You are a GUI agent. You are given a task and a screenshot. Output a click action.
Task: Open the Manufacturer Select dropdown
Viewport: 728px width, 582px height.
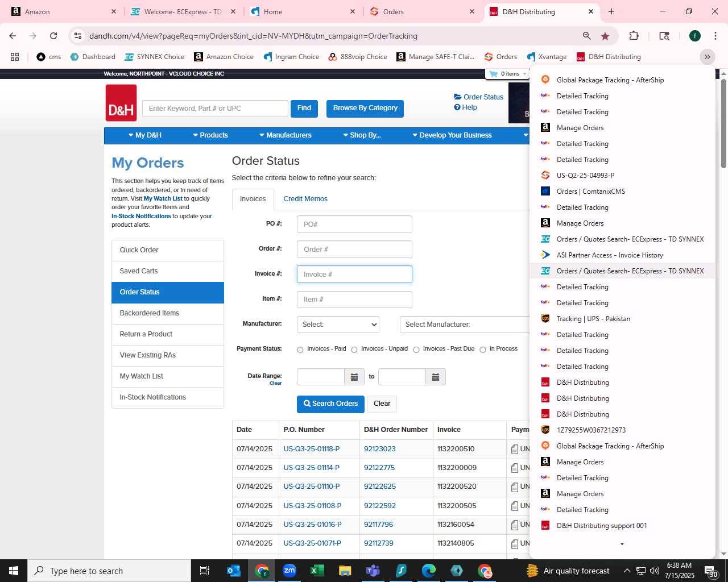pos(338,325)
